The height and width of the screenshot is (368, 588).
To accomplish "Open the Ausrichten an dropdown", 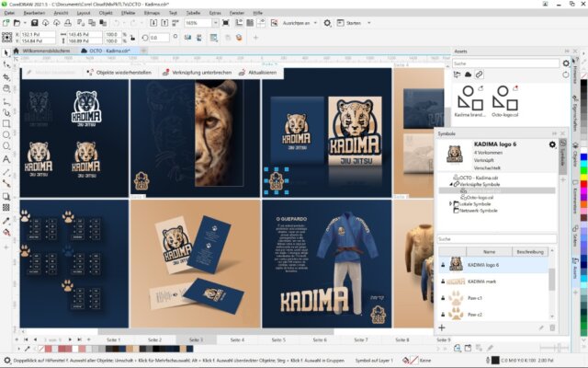I will (x=315, y=23).
